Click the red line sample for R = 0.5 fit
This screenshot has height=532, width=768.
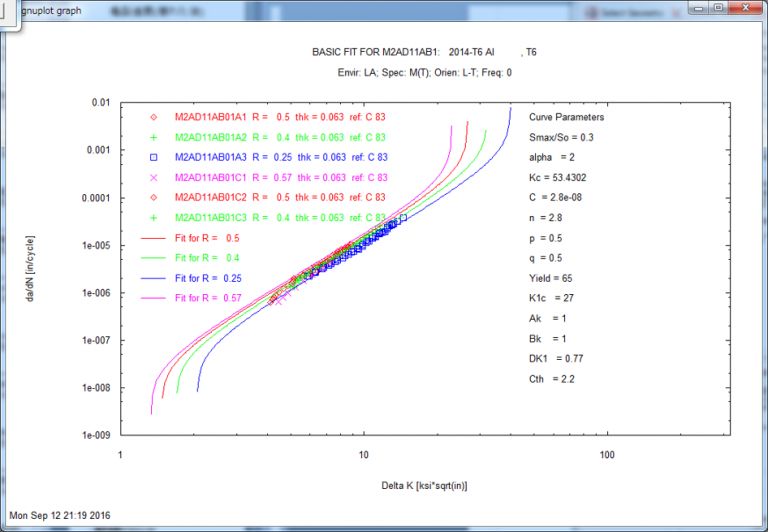click(x=154, y=238)
